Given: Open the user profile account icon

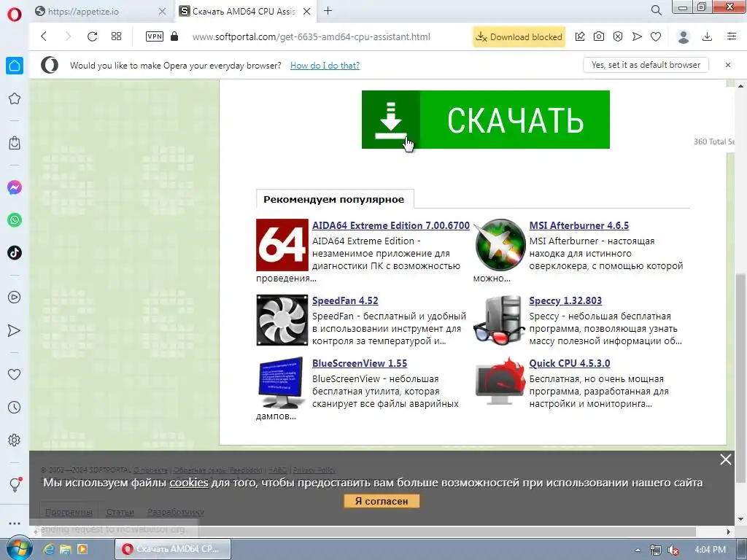Looking at the screenshot, I should [x=684, y=36].
